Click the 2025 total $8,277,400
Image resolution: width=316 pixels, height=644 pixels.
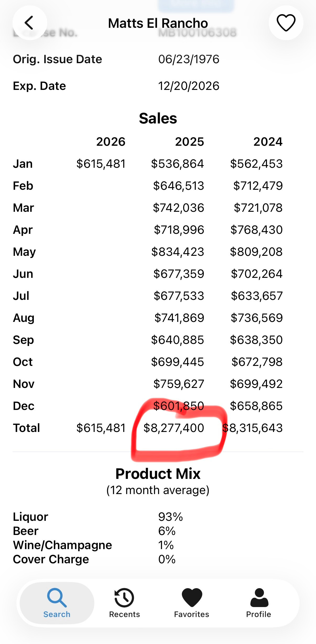point(174,428)
